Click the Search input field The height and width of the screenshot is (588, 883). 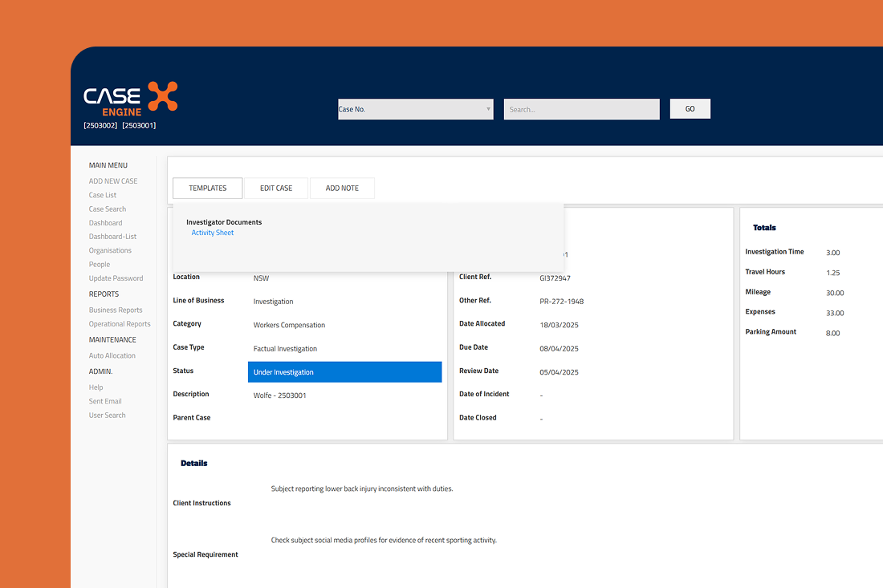582,109
